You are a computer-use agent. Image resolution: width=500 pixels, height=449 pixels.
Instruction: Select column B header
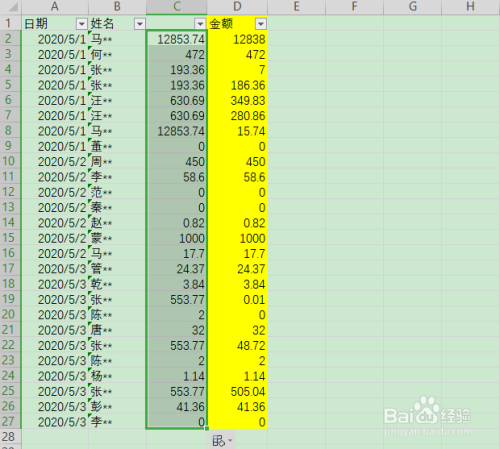click(117, 7)
